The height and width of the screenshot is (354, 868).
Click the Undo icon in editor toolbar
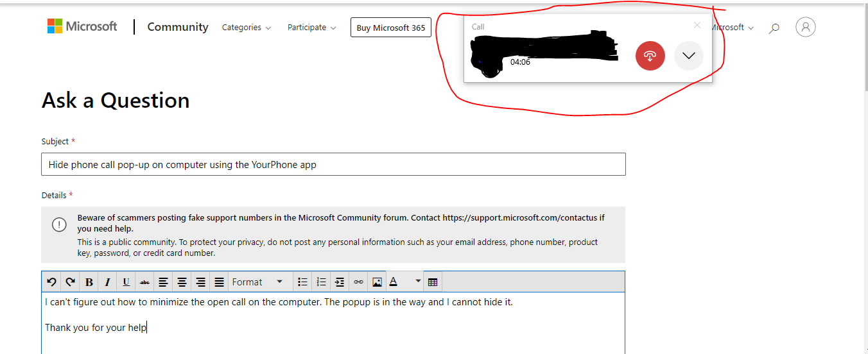pyautogui.click(x=52, y=282)
